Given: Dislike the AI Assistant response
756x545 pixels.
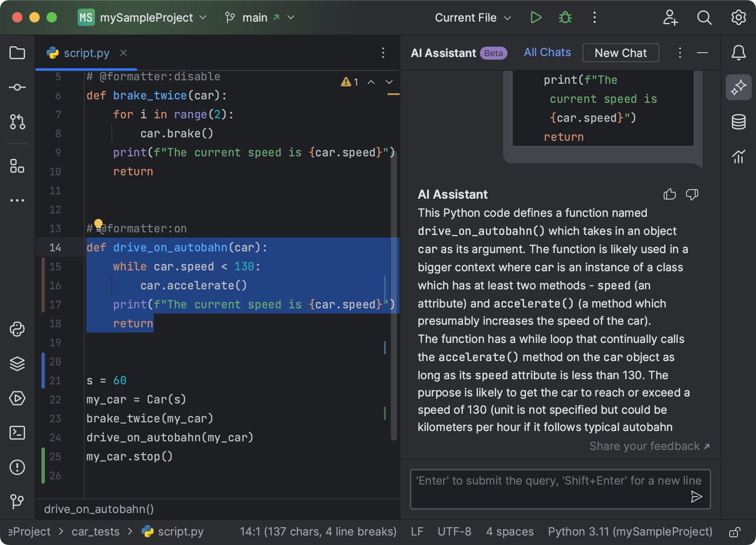Looking at the screenshot, I should pos(692,194).
